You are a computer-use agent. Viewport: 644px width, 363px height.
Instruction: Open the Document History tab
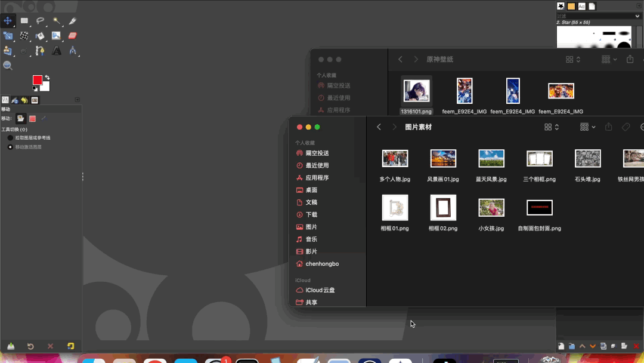click(x=592, y=6)
